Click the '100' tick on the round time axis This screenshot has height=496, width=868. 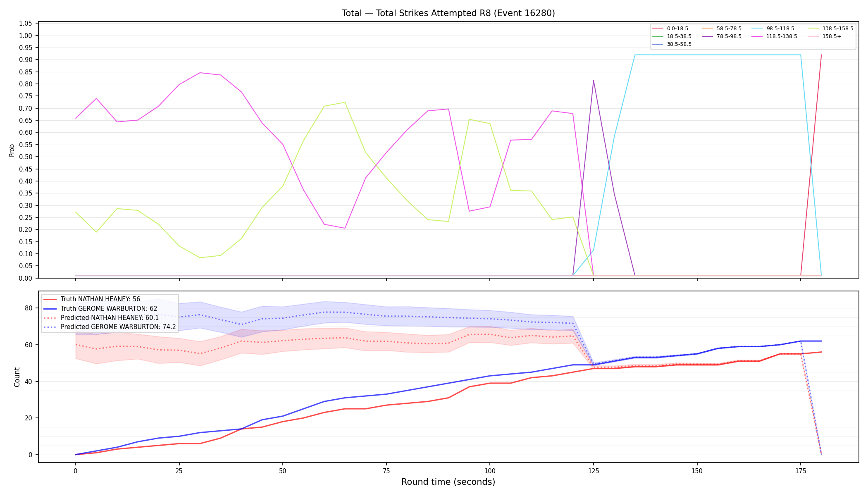tap(490, 471)
